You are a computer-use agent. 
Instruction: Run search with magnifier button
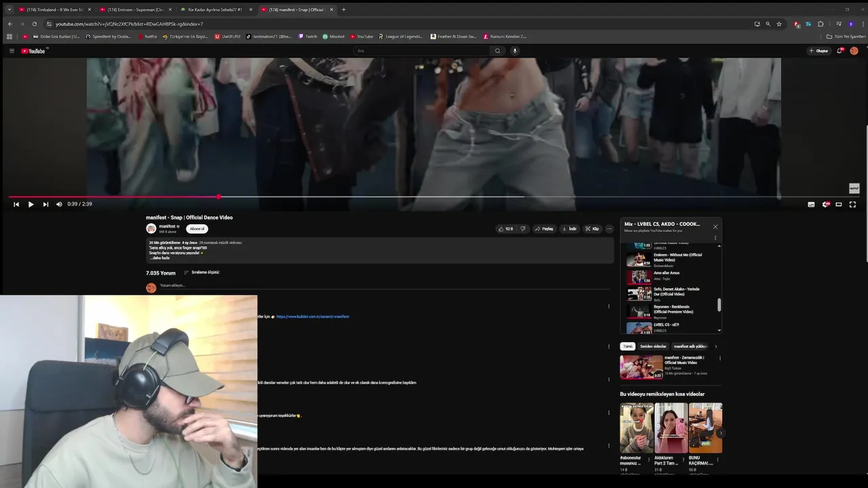[498, 51]
